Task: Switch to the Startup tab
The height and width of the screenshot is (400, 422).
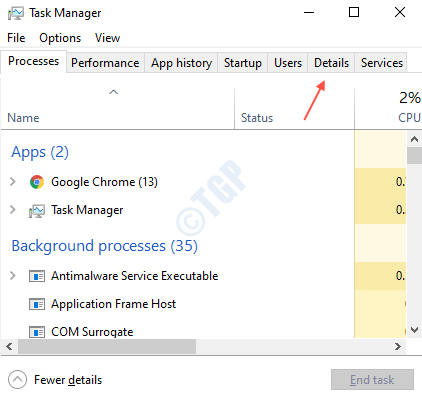Action: point(243,63)
